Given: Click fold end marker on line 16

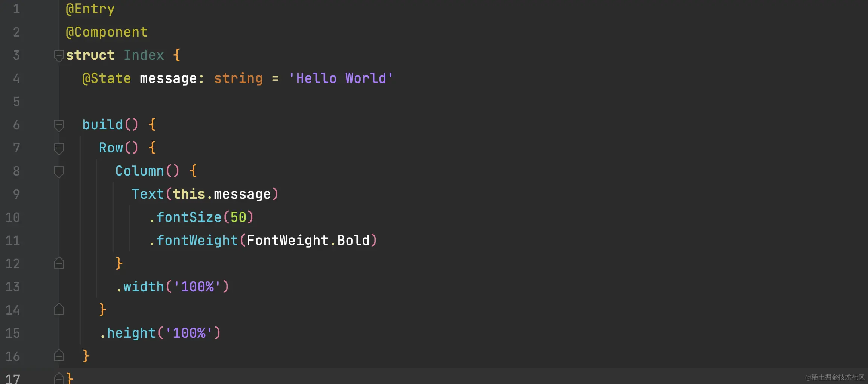Looking at the screenshot, I should tap(59, 356).
